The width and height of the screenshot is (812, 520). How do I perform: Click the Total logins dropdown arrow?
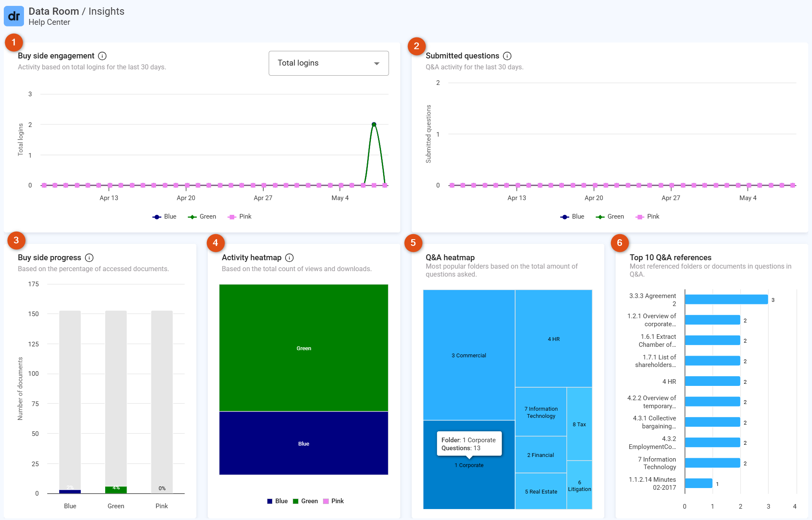pos(377,63)
